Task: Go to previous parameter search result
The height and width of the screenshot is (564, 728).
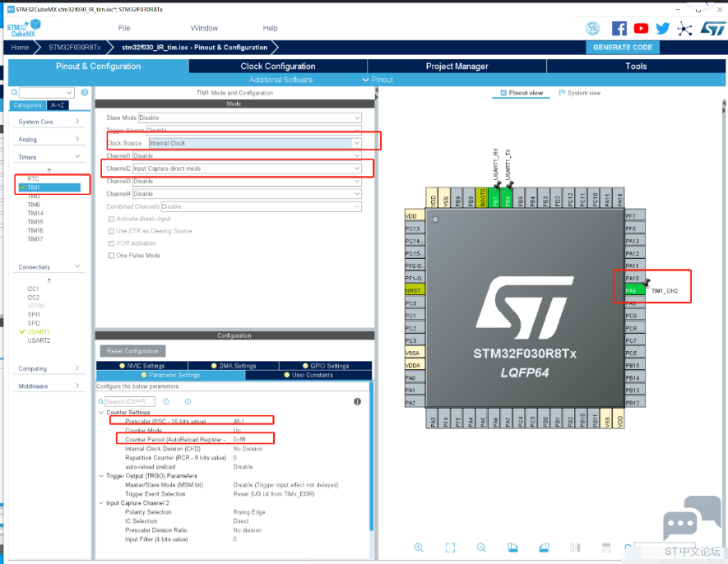Action: (x=166, y=401)
